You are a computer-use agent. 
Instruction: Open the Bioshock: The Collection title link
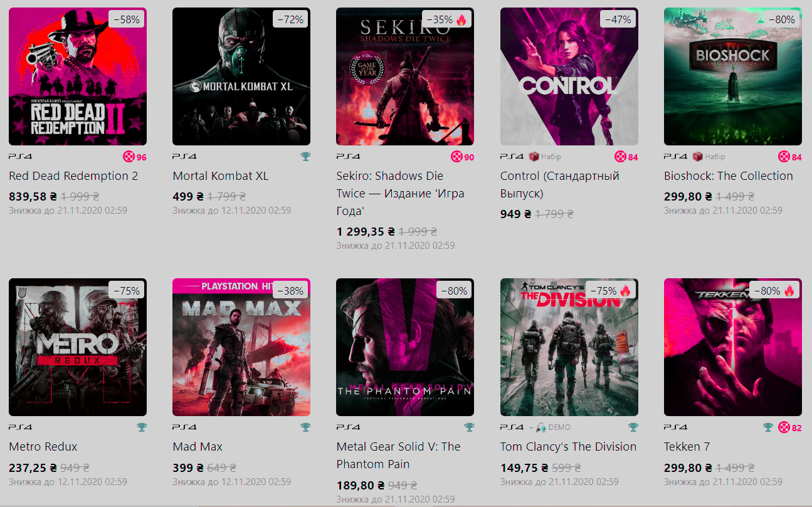point(728,176)
